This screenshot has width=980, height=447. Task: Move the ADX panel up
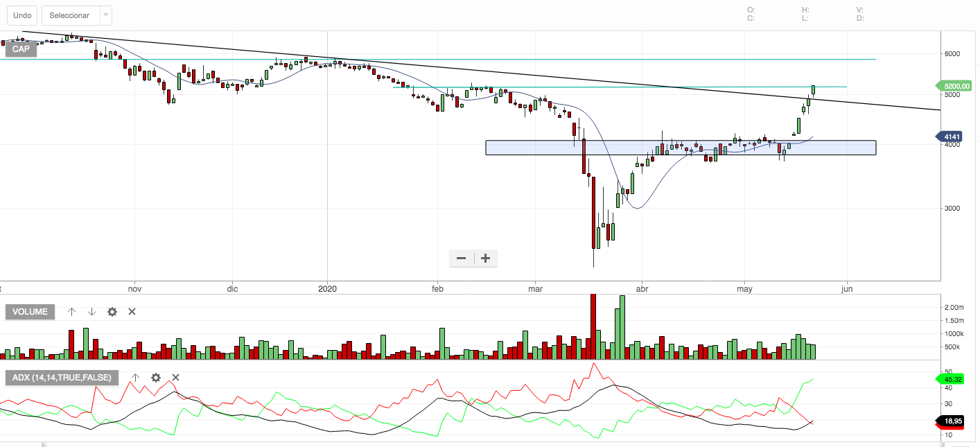pyautogui.click(x=136, y=378)
